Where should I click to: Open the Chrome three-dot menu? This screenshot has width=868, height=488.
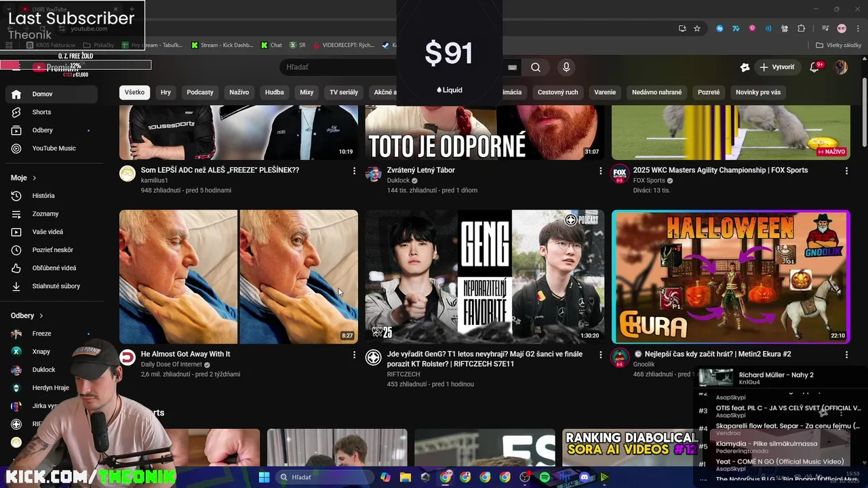857,28
